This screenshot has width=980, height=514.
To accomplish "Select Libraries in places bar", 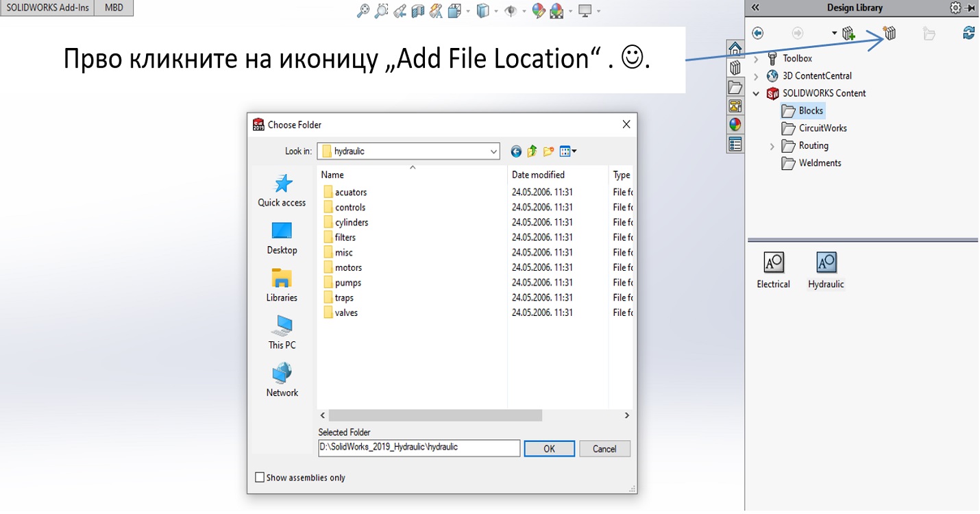I will 282,286.
